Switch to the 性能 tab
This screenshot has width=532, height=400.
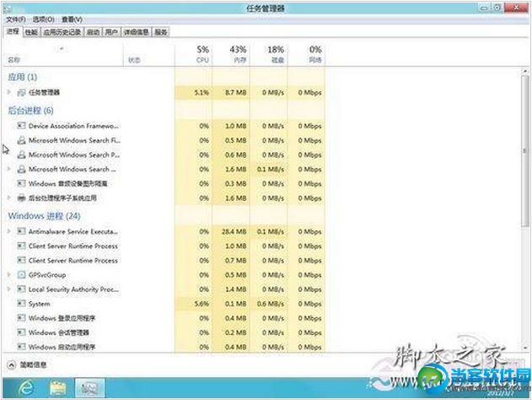(31, 32)
